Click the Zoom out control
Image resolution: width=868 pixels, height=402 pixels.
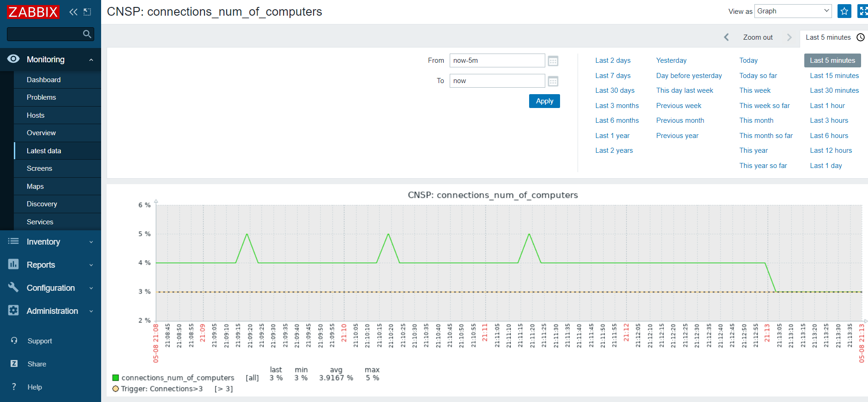[x=758, y=37]
